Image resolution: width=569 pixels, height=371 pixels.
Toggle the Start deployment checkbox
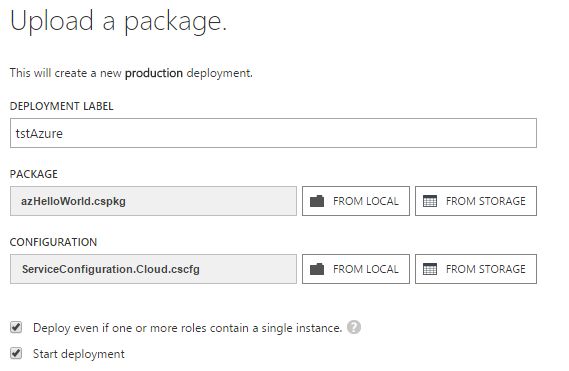click(x=16, y=353)
